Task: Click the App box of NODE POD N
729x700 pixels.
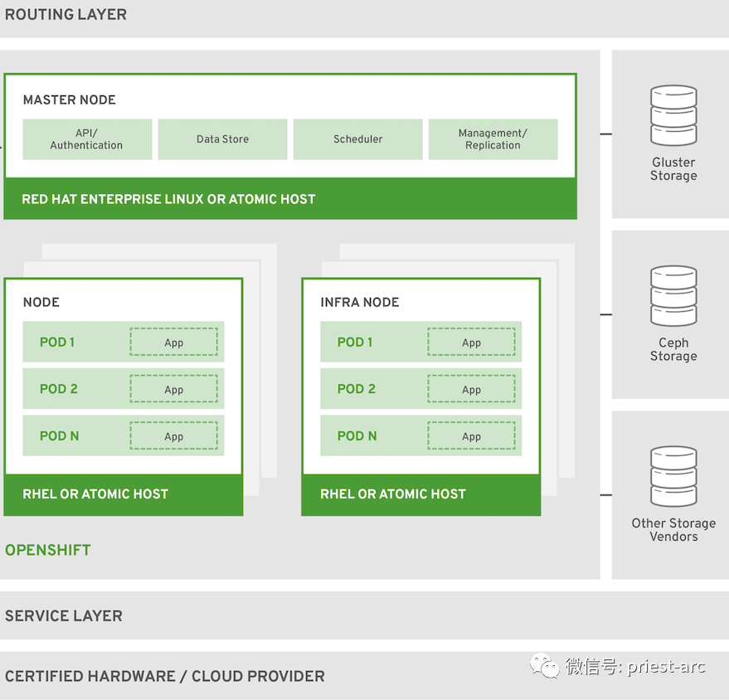Action: click(173, 436)
